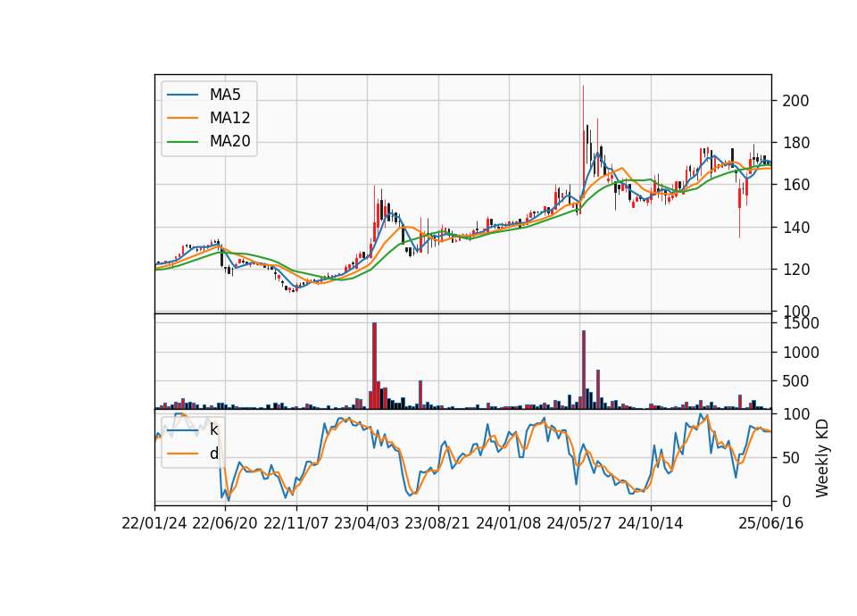857x616 pixels.
Task: Click the 24/05/27 date tick label
Action: tap(579, 523)
